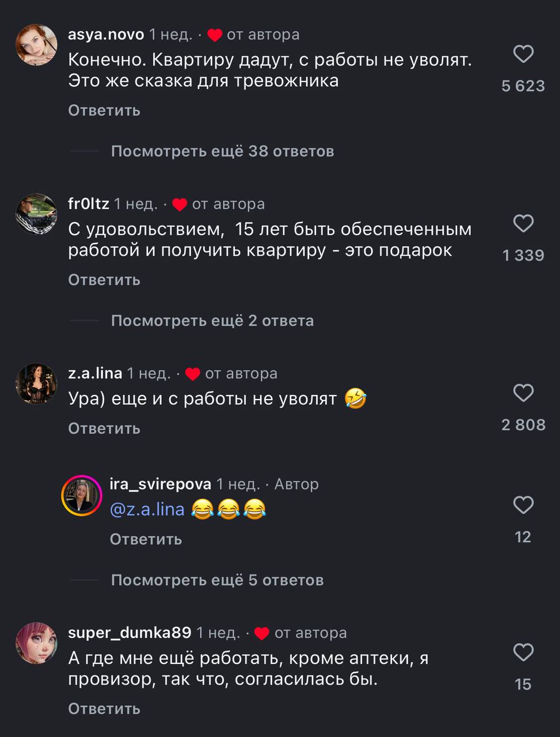Viewport: 560px width, 737px height.
Task: Like fr0ltz's comment using heart icon
Action: (523, 223)
